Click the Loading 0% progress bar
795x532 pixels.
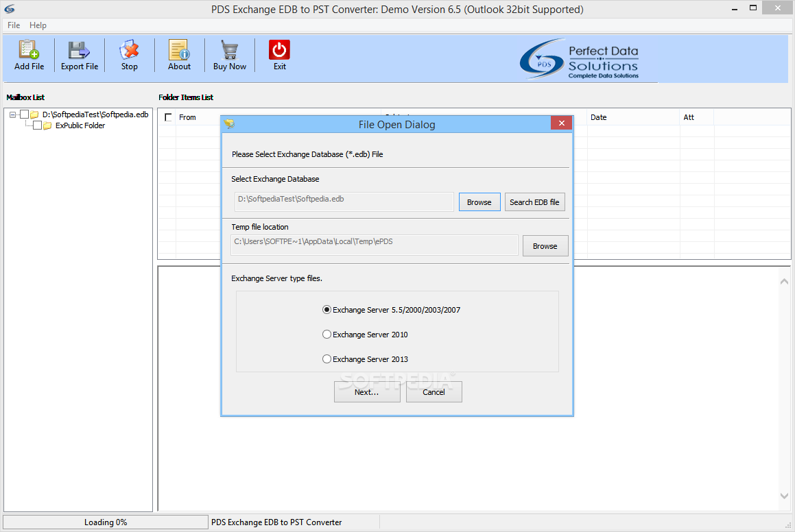click(x=106, y=522)
